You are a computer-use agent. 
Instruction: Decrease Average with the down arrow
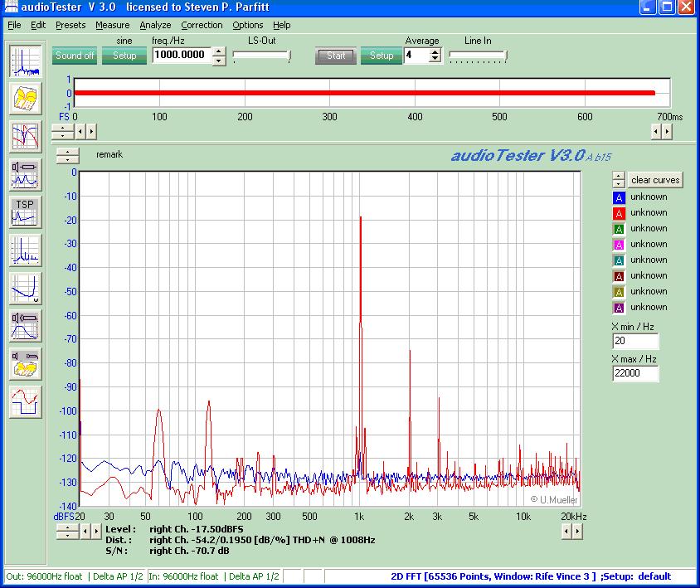tap(435, 60)
